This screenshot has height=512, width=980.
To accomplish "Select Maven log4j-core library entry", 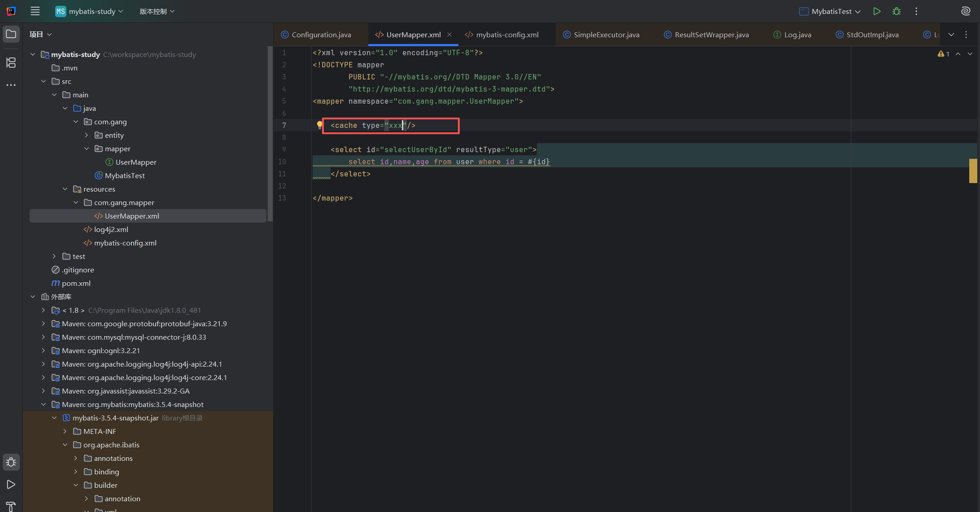I will coord(139,377).
